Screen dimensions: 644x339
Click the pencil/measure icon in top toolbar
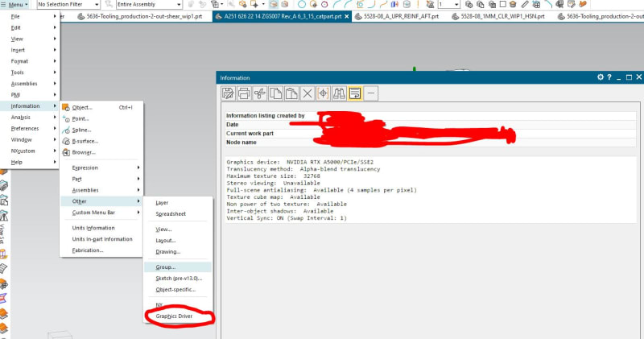point(525,5)
